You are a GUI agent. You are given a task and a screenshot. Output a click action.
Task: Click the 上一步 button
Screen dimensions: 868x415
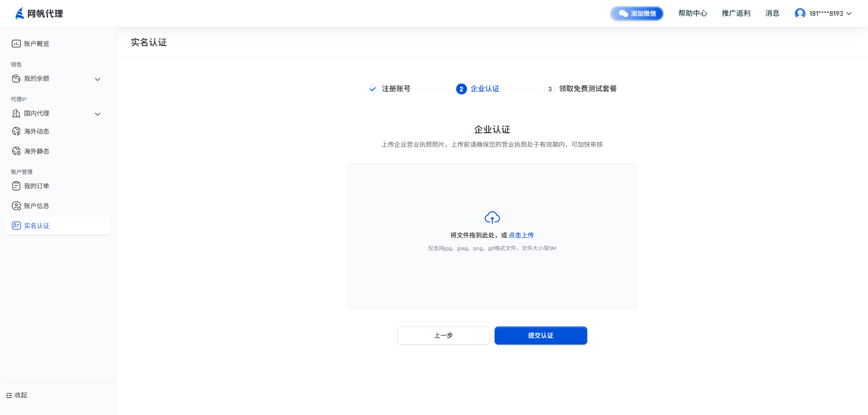pyautogui.click(x=443, y=336)
